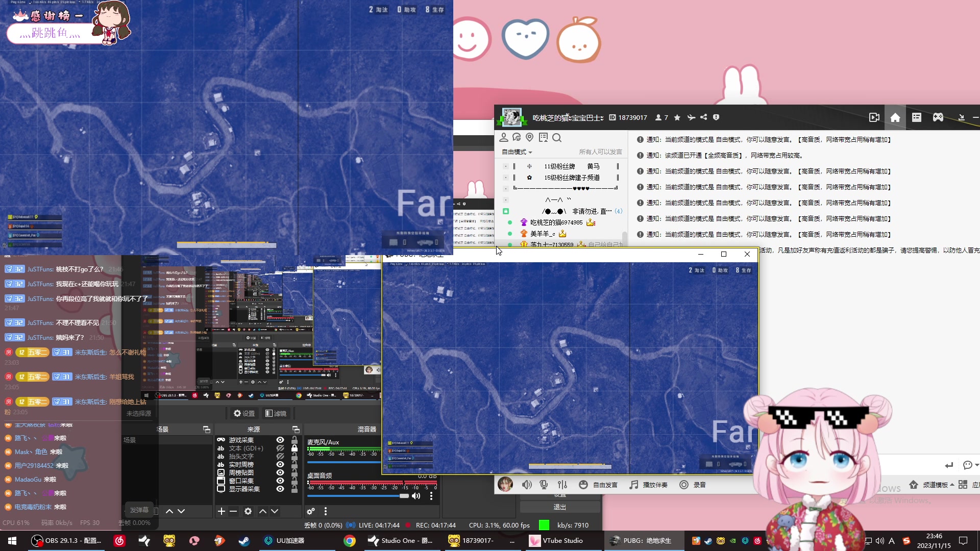Select channel 11级粉丝牌 黄马
980x551 pixels.
coord(572,166)
